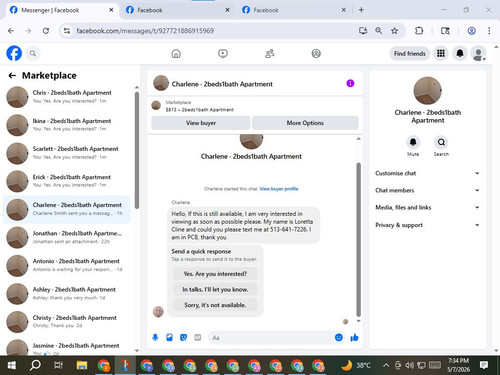Open Windows taskbar search
The width and height of the screenshot is (500, 375).
[x=35, y=366]
